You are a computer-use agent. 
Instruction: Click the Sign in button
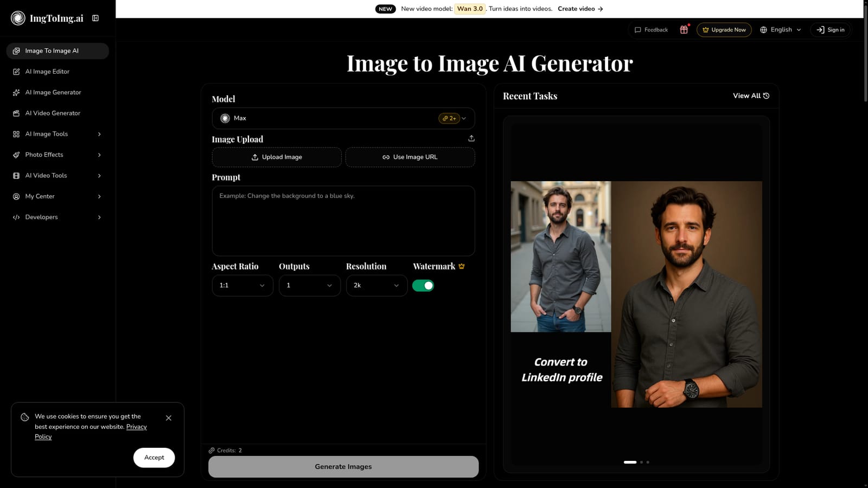[831, 30]
